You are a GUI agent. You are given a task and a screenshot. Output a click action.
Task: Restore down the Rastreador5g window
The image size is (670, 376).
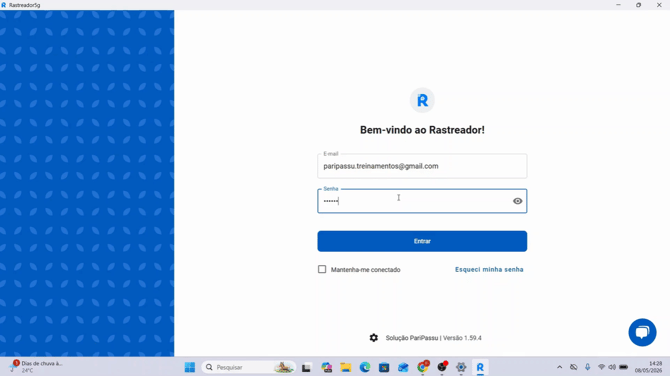638,5
